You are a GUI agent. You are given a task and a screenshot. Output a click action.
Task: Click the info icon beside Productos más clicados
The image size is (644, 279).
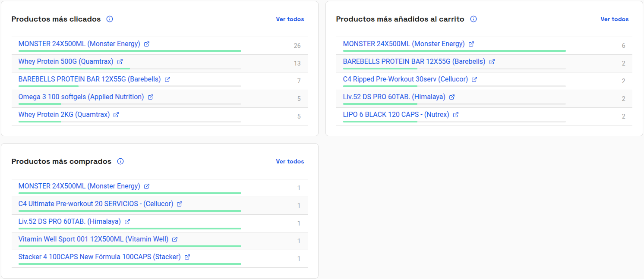(x=110, y=19)
